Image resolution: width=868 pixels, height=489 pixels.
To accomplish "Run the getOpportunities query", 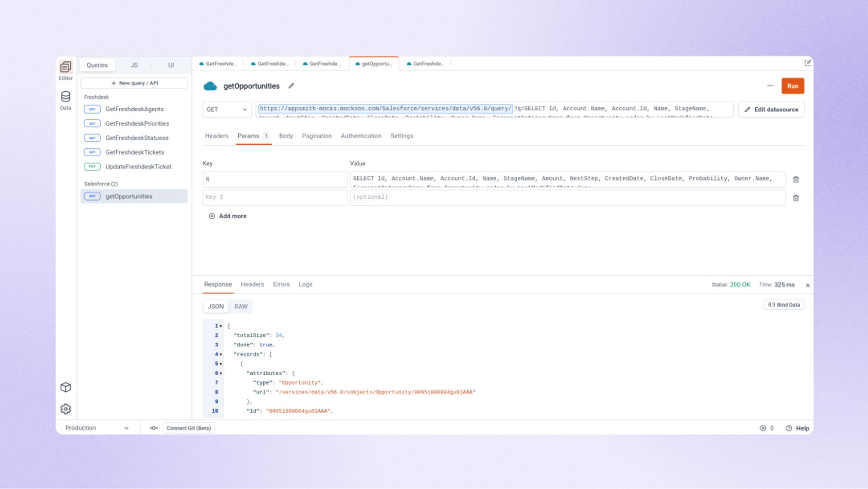I will pyautogui.click(x=793, y=86).
